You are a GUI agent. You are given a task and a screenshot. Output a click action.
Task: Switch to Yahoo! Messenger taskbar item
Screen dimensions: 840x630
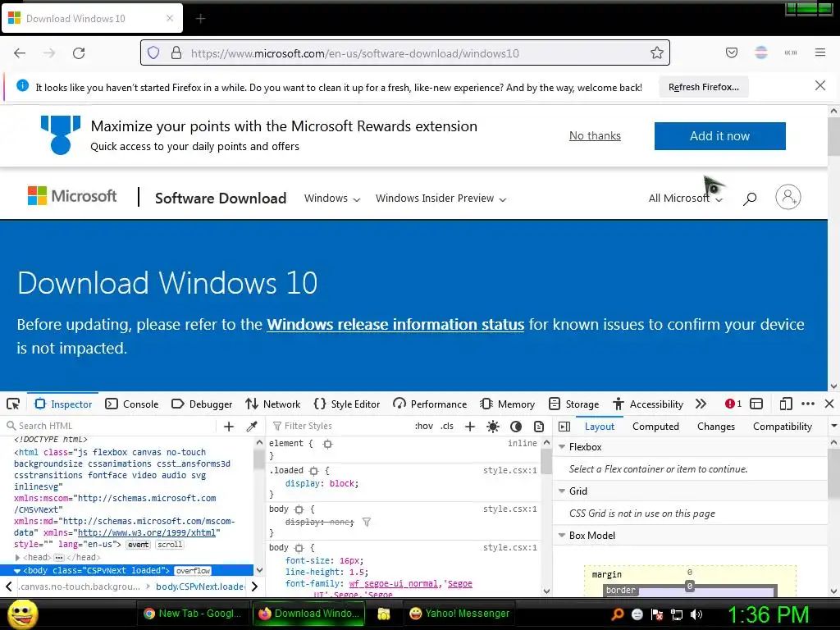pyautogui.click(x=459, y=614)
